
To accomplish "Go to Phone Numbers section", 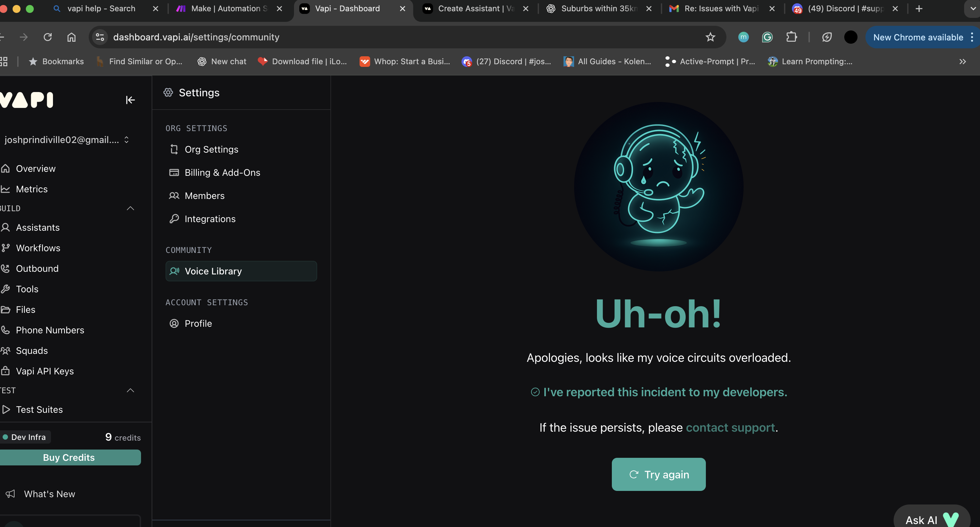I will pos(50,330).
